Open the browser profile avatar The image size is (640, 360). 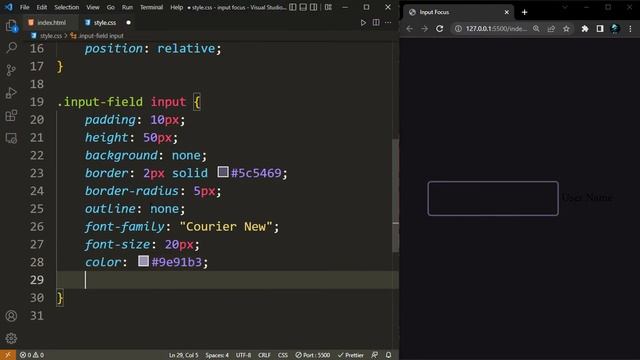[615, 29]
